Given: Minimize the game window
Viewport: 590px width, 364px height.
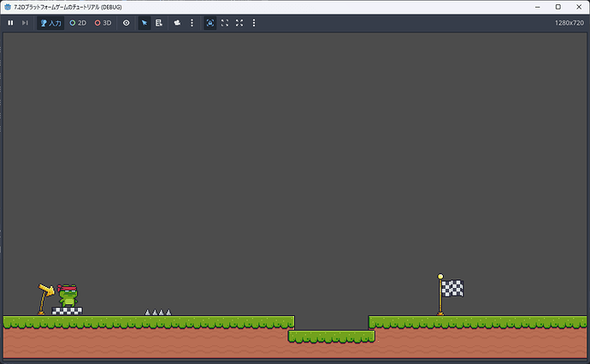Looking at the screenshot, I should (x=538, y=7).
